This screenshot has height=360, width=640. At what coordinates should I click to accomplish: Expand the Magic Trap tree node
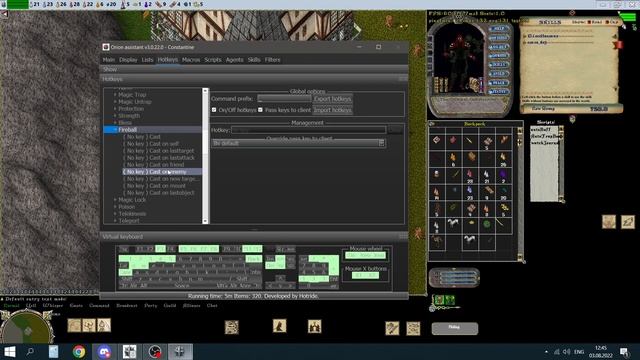click(115, 95)
